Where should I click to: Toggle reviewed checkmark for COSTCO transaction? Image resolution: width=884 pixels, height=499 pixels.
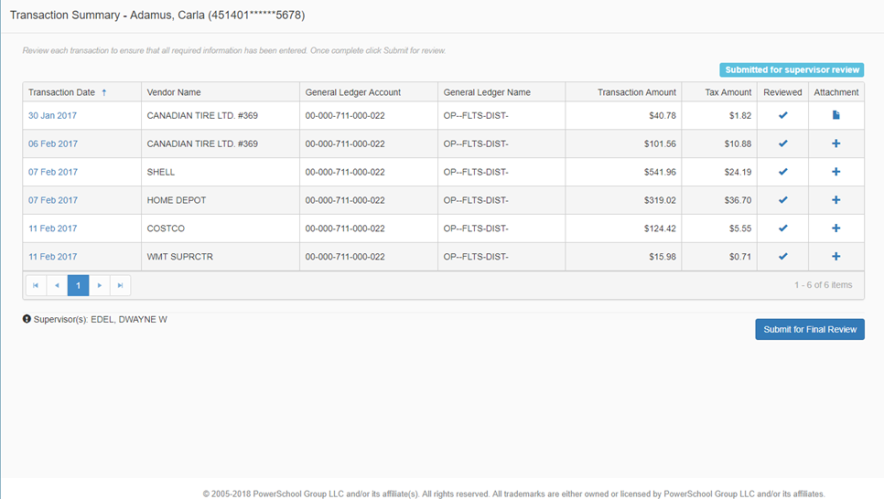tap(782, 228)
